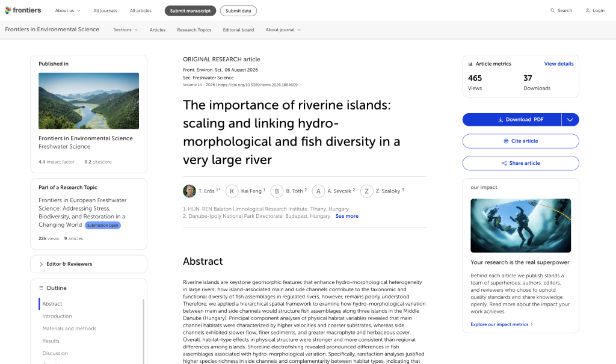Jump to Introduction in the outline

(57, 316)
